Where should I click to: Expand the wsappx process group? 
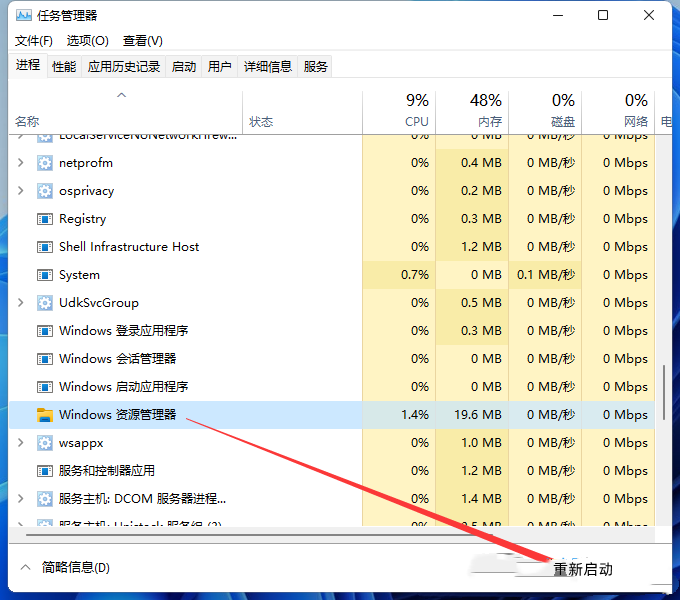pos(20,443)
